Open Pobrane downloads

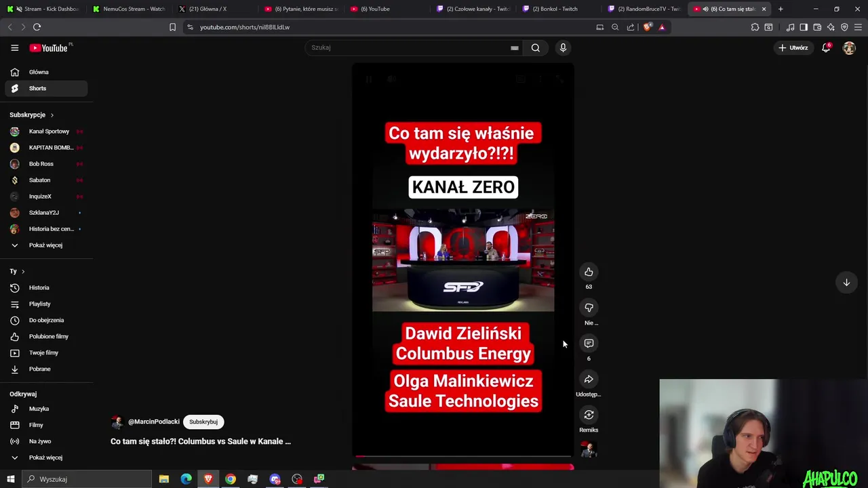pos(46,369)
